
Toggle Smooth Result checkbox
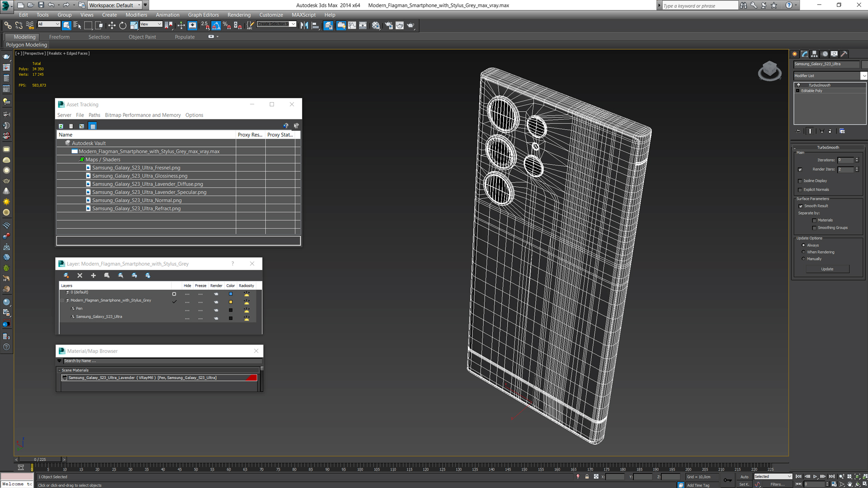[x=801, y=206]
